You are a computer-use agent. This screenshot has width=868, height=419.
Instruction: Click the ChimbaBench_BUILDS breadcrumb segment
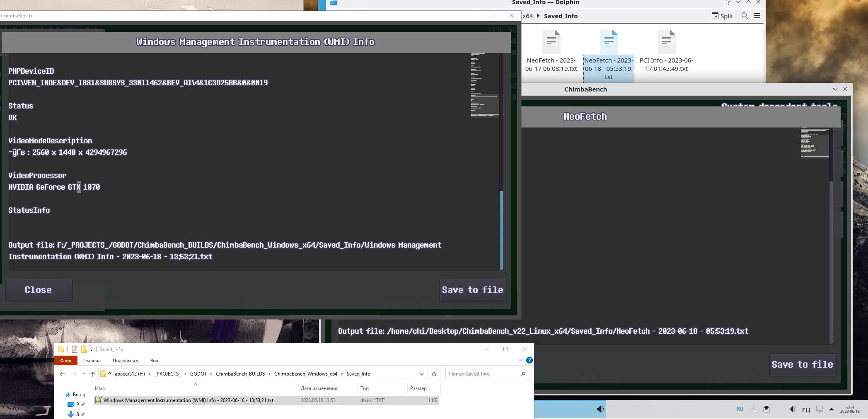(240, 374)
